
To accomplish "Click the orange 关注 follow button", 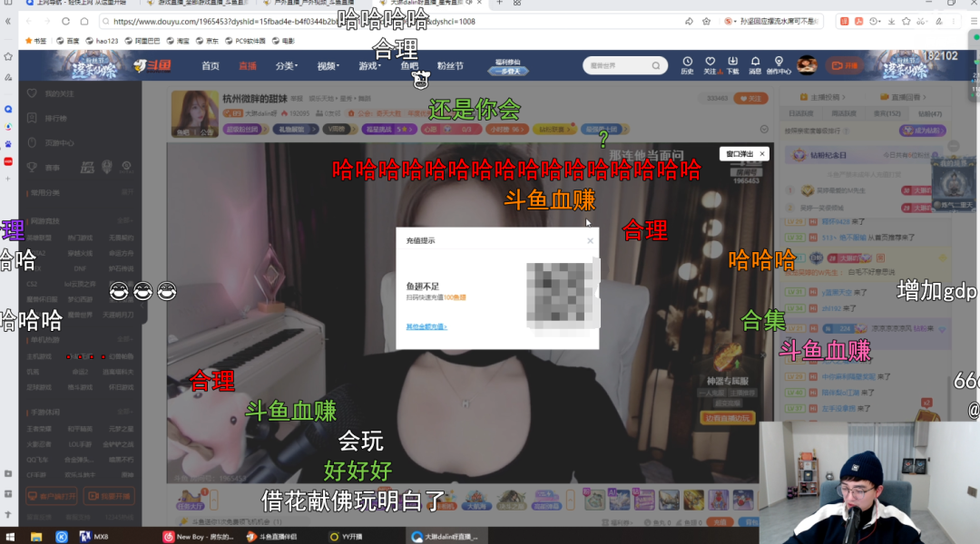I will click(x=750, y=99).
